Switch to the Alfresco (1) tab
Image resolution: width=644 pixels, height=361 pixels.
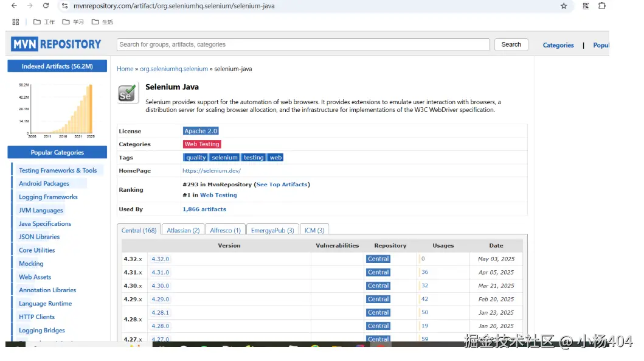click(x=225, y=230)
